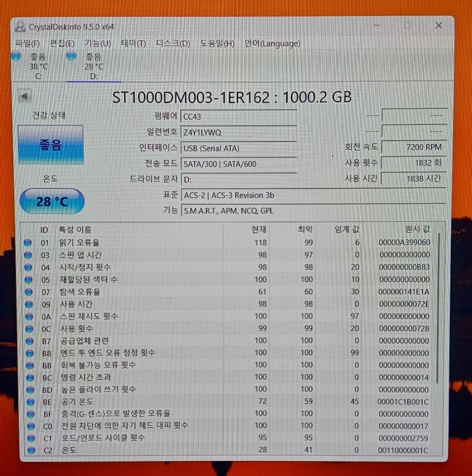Select raw value 00001C1B001C
Image resolution: width=472 pixels, height=476 pixels.
coord(403,402)
